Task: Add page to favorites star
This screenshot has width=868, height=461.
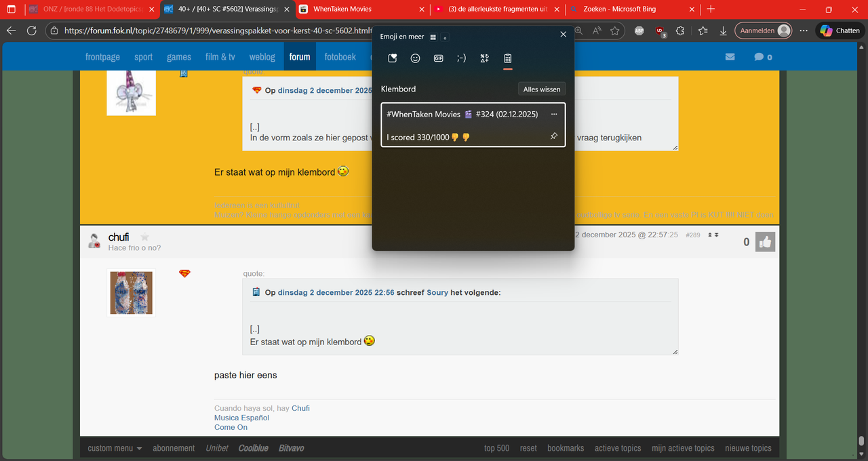Action: tap(614, 31)
